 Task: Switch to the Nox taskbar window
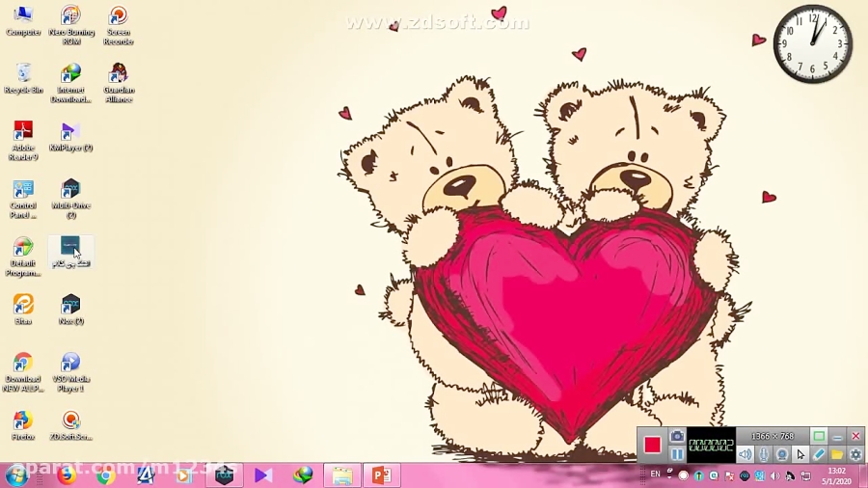(x=224, y=475)
